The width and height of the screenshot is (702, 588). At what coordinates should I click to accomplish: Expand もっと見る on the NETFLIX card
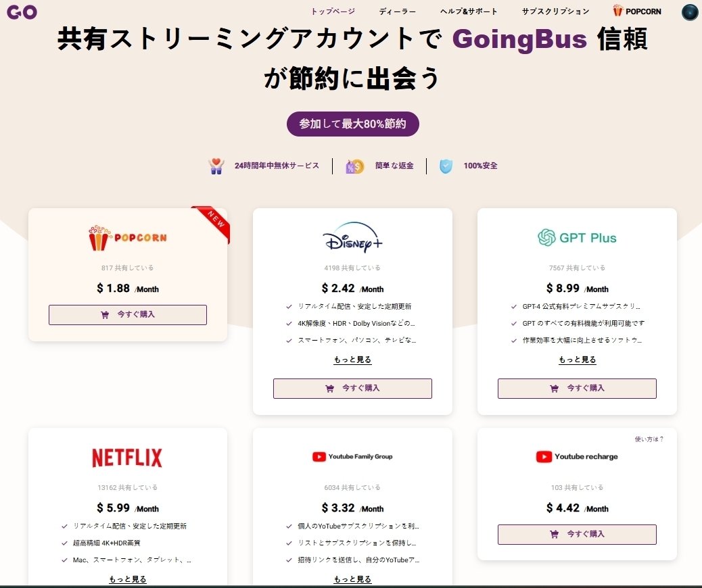pyautogui.click(x=127, y=579)
